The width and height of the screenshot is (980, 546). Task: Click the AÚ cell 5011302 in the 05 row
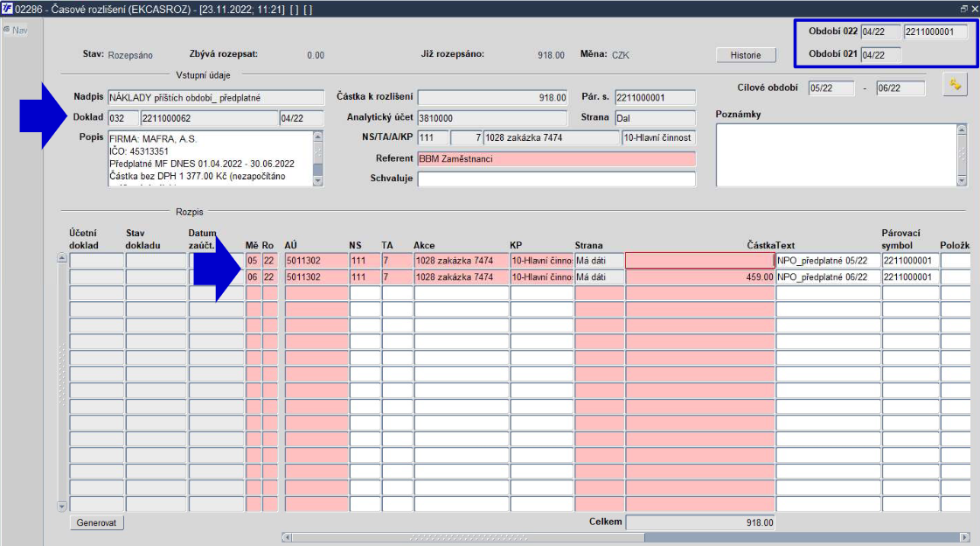point(316,261)
